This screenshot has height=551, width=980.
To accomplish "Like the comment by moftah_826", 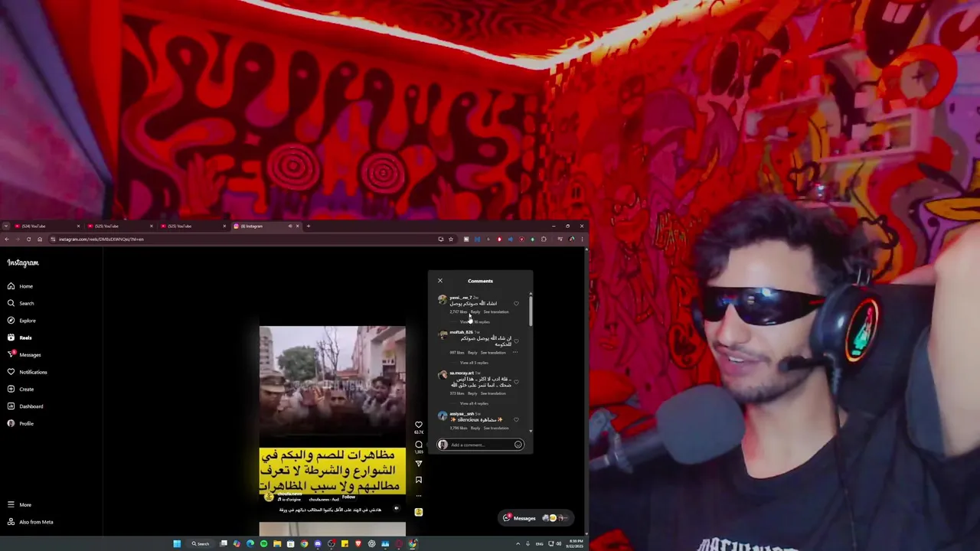I will coord(516,341).
